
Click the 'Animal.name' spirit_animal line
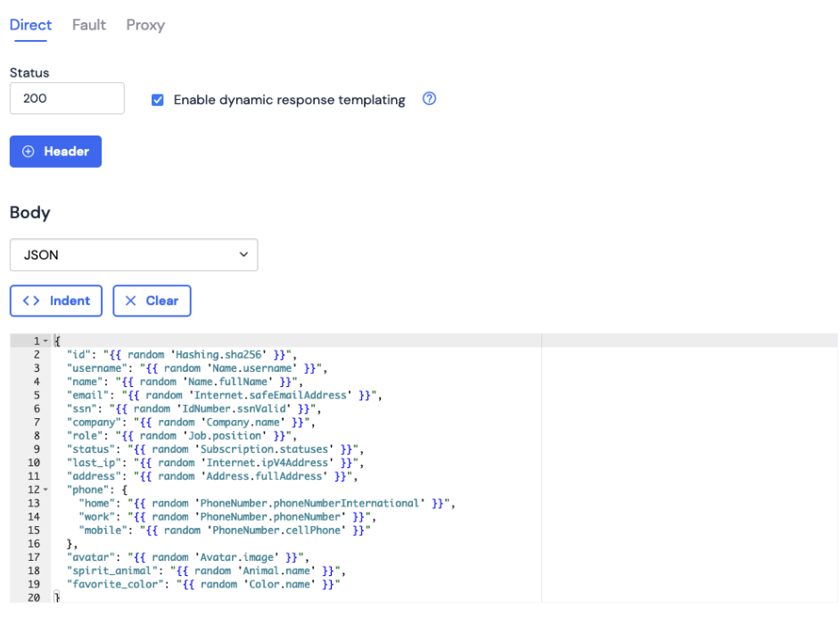point(206,571)
